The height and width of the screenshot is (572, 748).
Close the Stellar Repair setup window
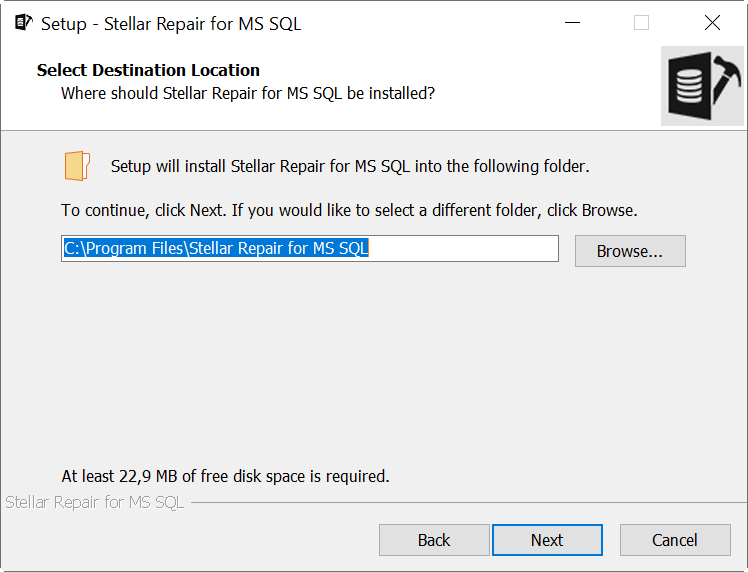pyautogui.click(x=712, y=22)
